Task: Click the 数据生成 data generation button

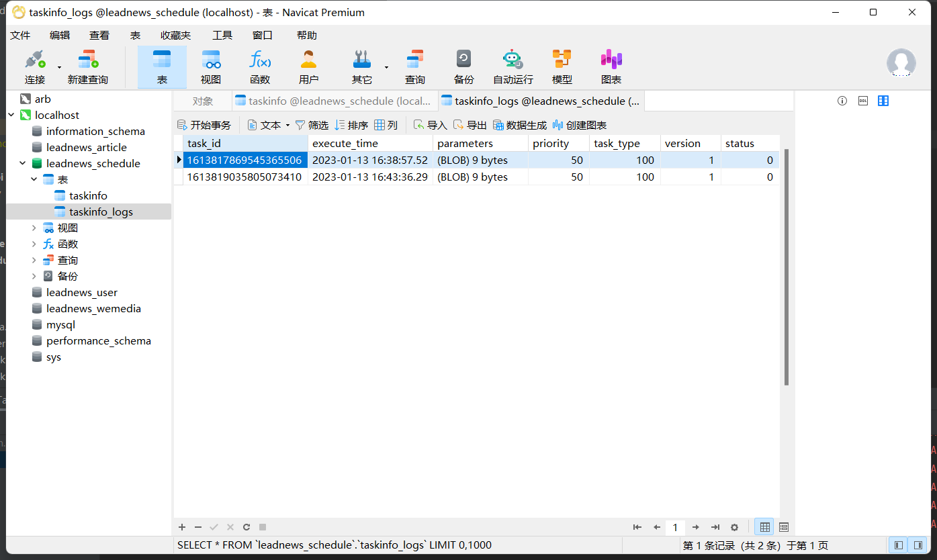Action: [519, 125]
